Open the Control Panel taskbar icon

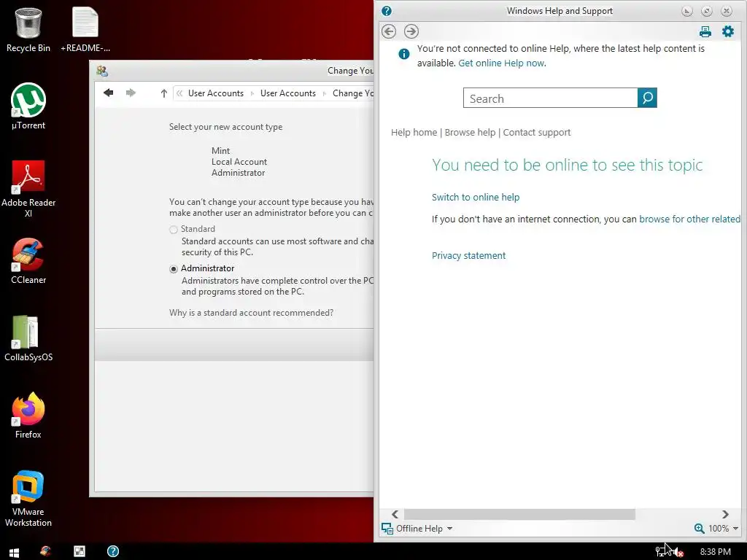[x=79, y=551]
